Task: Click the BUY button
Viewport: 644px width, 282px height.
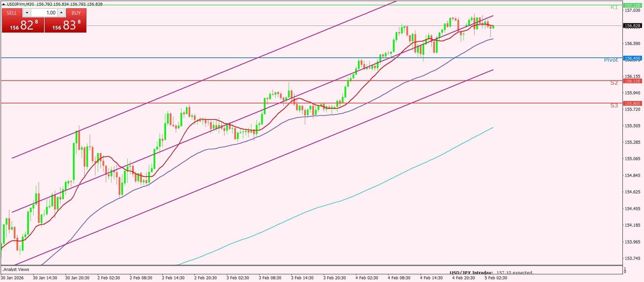Action: pyautogui.click(x=76, y=13)
